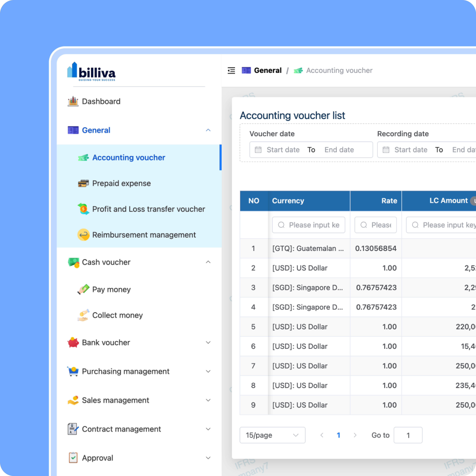476x476 pixels.
Task: Click the Purchasing management cart icon
Action: [73, 371]
